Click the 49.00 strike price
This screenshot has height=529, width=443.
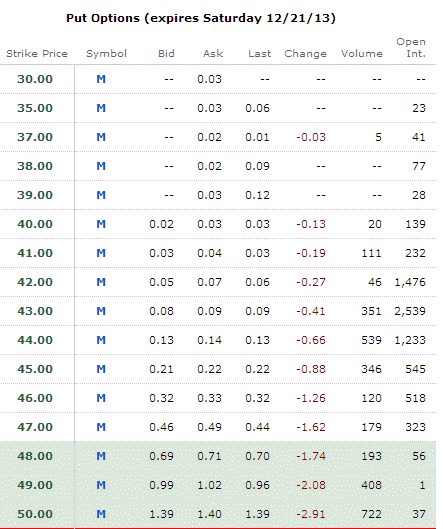(35, 485)
